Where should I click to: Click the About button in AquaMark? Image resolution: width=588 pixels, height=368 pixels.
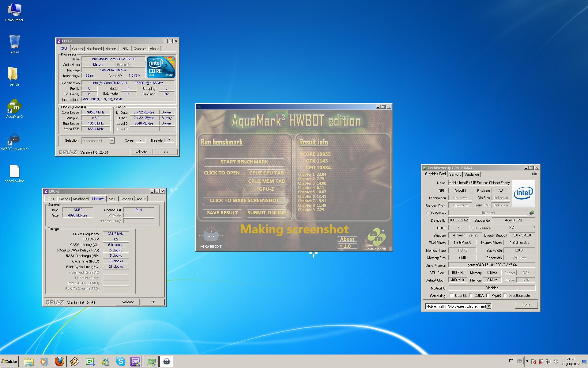pos(347,239)
